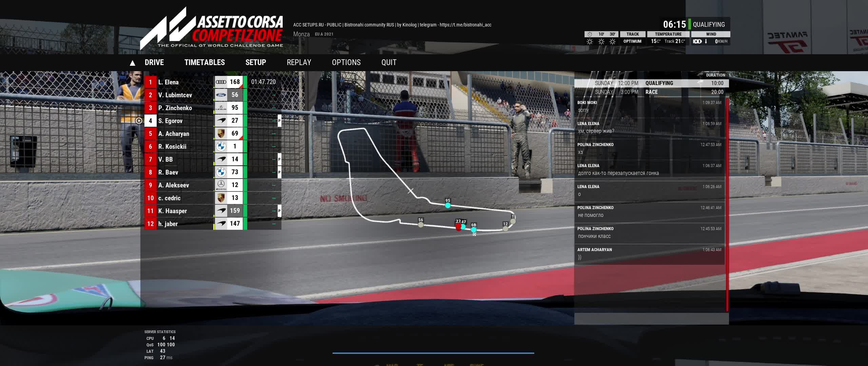Click the wind direction car icon
Viewport: 868px width, 366px height.
(697, 41)
